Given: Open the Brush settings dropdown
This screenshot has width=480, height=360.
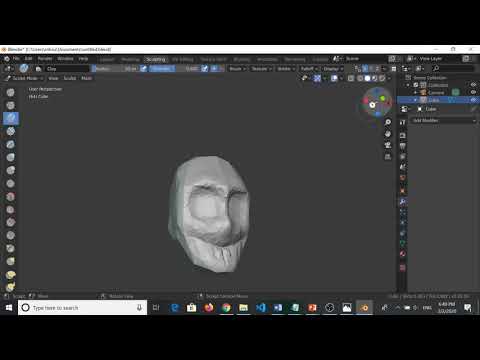Looking at the screenshot, I should click(237, 69).
